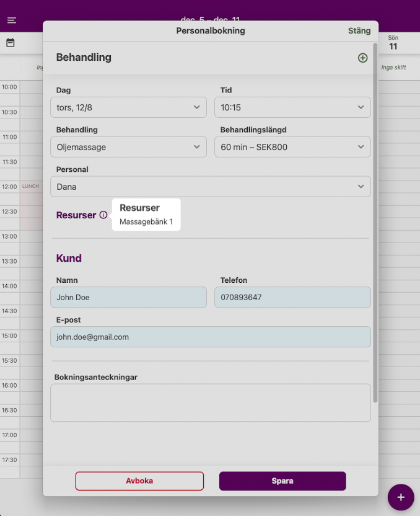420x516 pixels.
Task: Open the Personal dropdown showing Dana
Action: click(x=210, y=187)
